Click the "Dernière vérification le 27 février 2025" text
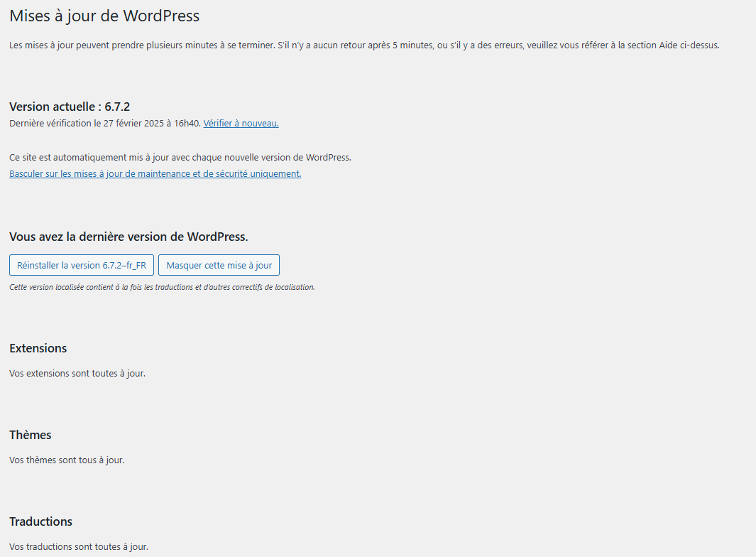 point(87,123)
